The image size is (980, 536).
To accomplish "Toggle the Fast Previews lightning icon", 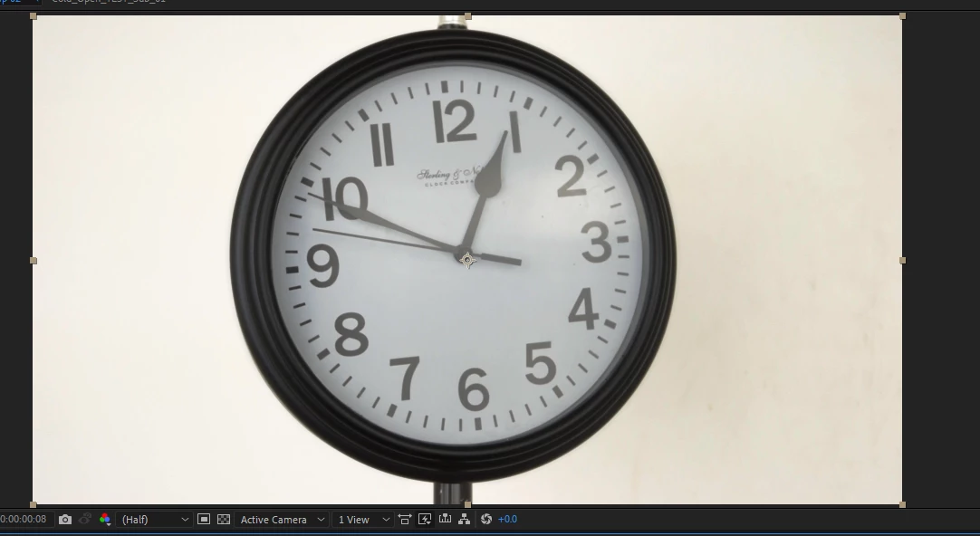I will (x=425, y=519).
